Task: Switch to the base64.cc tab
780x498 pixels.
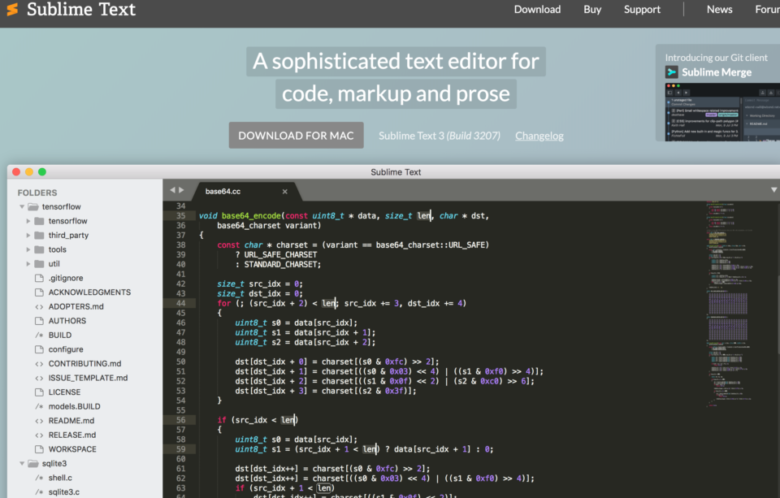Action: coord(223,192)
